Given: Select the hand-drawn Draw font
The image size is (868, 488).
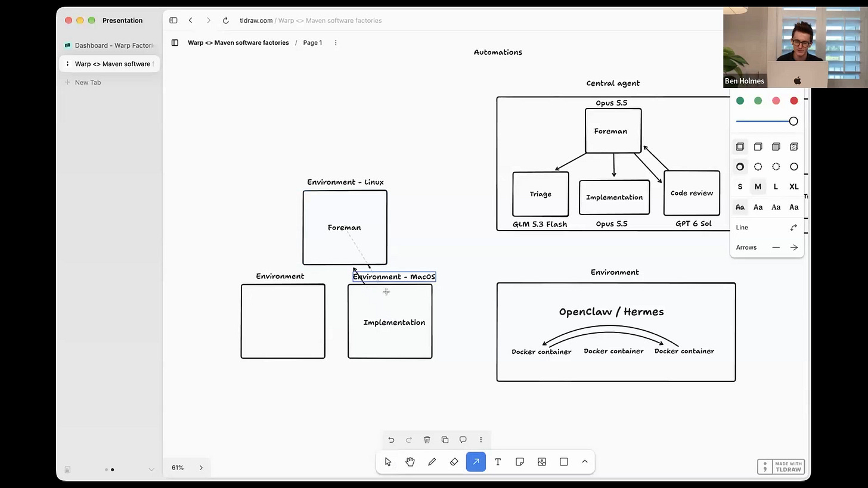Looking at the screenshot, I should coord(740,207).
